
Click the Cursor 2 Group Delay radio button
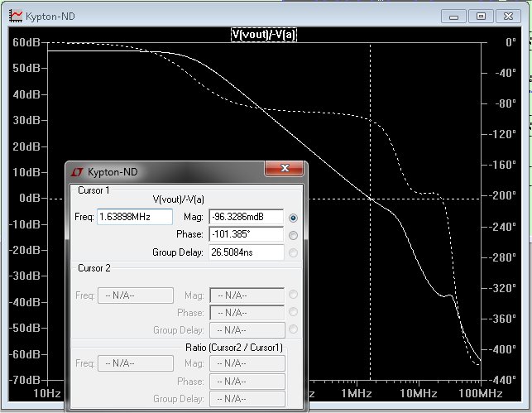coord(293,329)
